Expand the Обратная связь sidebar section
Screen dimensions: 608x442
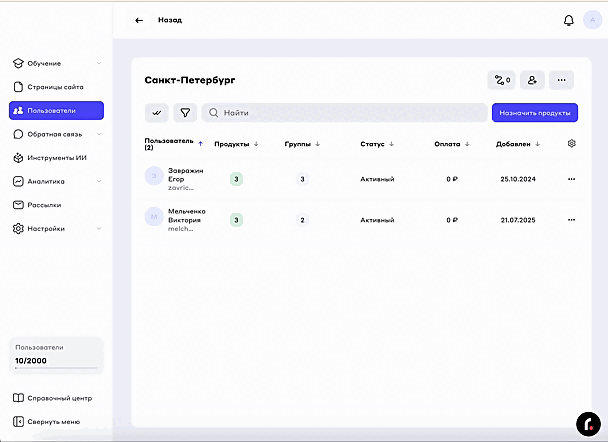point(57,134)
